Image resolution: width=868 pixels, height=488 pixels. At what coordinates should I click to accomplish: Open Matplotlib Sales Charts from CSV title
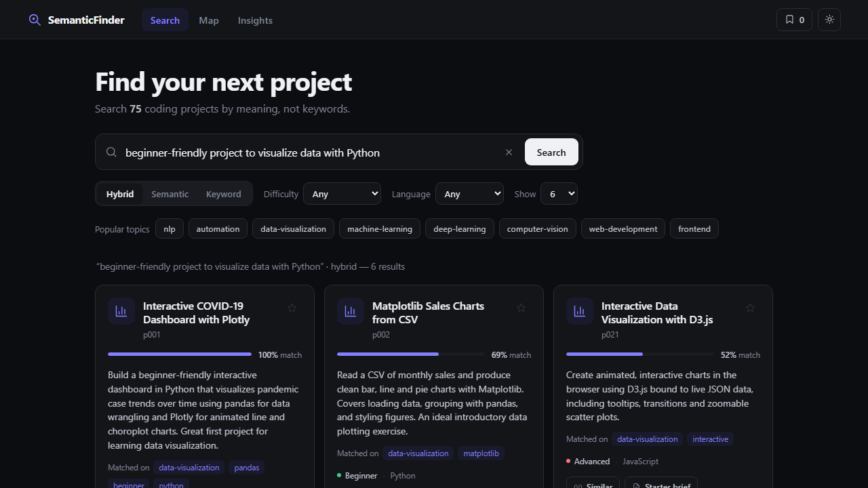pyautogui.click(x=428, y=312)
